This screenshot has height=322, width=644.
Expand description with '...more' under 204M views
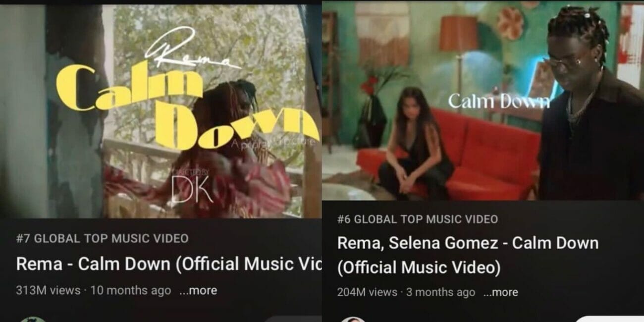(500, 292)
